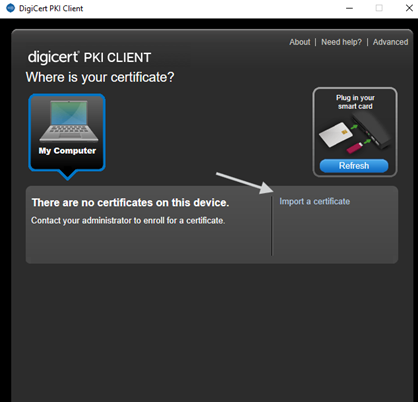Click the white arrow pointing at Import

point(245,183)
